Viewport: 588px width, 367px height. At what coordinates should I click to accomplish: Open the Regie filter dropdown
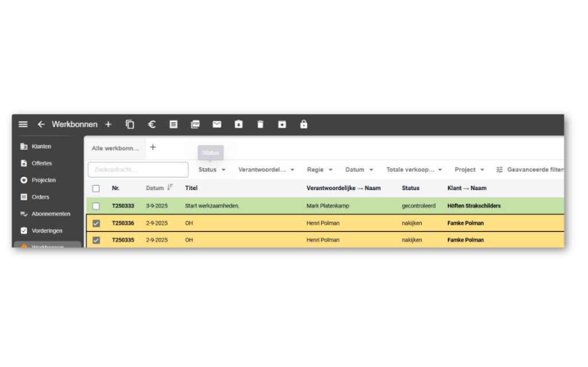tap(320, 170)
